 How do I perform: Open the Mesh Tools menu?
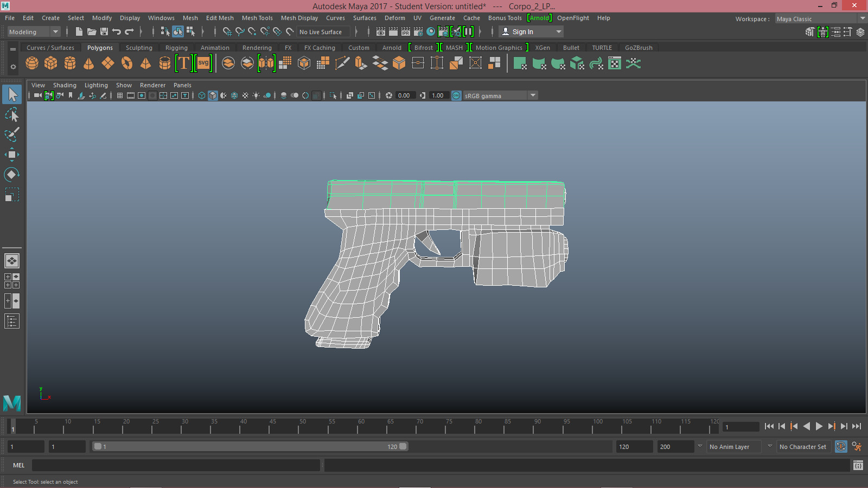click(257, 18)
